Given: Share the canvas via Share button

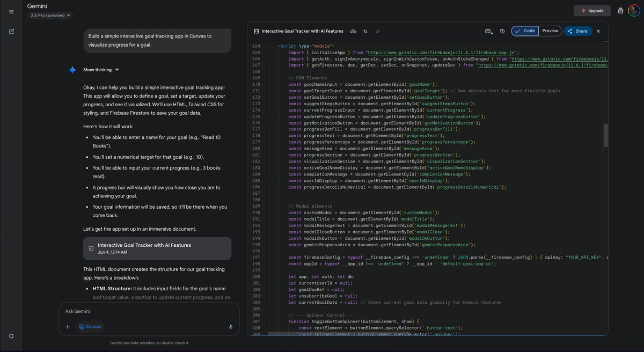Looking at the screenshot, I should pos(577,31).
